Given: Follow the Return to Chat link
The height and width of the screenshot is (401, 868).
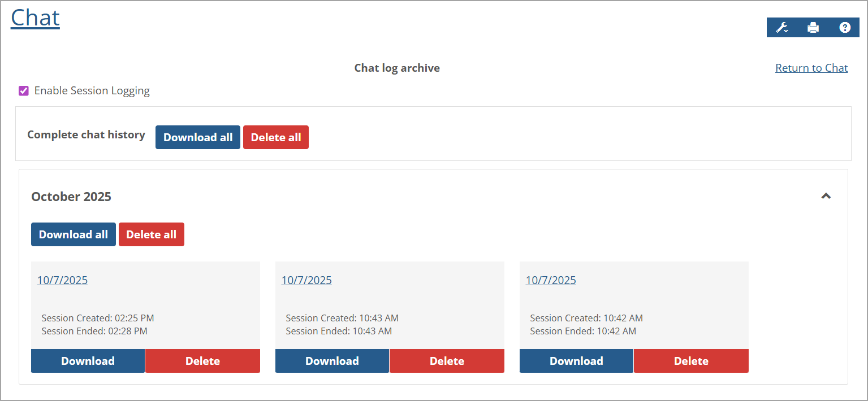Looking at the screenshot, I should point(811,67).
